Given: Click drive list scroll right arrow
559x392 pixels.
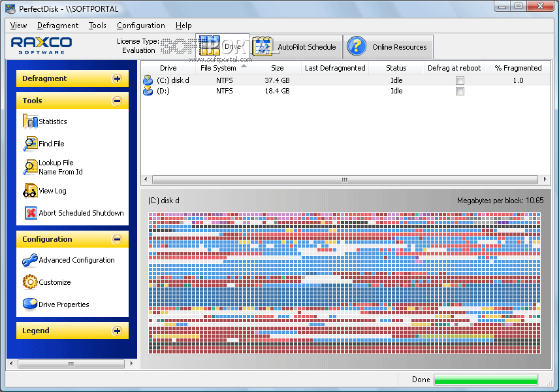Looking at the screenshot, I should coord(545,180).
